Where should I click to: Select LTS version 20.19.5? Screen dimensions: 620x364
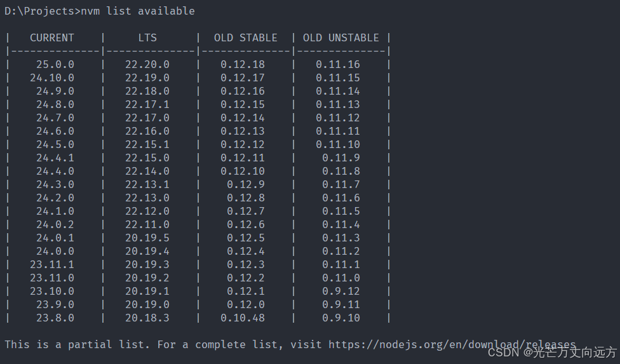pos(147,238)
